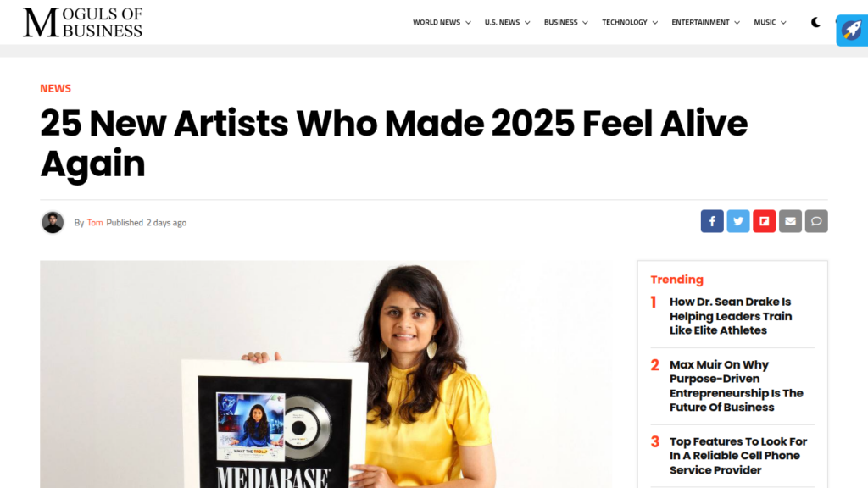Read trending Dr. Sean Drake article
This screenshot has width=868, height=488.
[x=731, y=316]
